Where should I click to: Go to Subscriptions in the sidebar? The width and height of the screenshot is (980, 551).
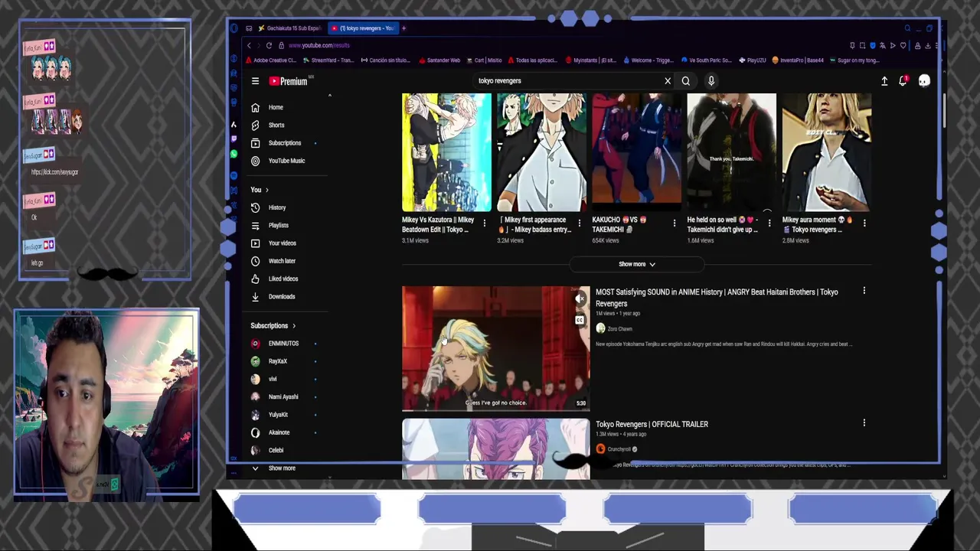click(x=284, y=143)
